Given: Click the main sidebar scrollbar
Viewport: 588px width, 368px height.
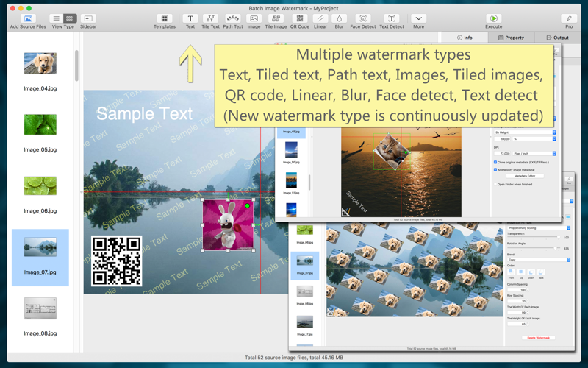Looking at the screenshot, I should coord(76,66).
